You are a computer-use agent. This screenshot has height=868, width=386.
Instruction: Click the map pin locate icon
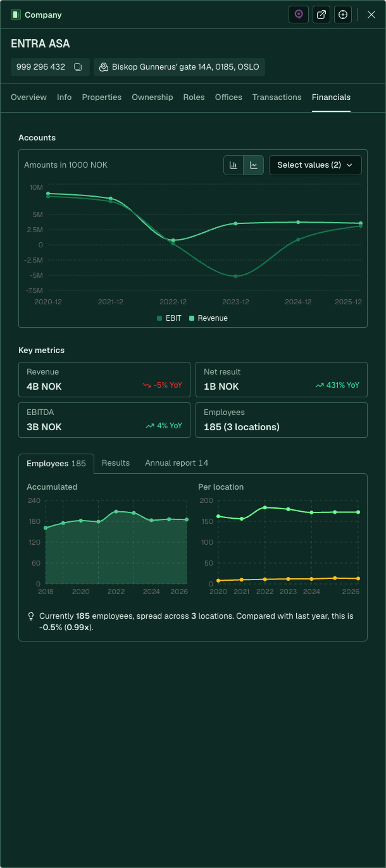[299, 15]
